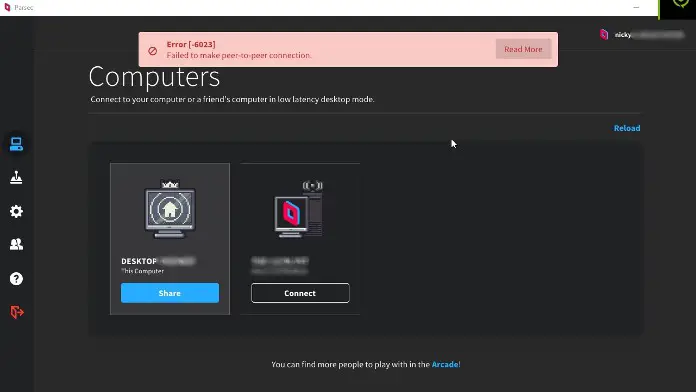Open the Friends icon in sidebar
The height and width of the screenshot is (392, 696).
(x=16, y=244)
